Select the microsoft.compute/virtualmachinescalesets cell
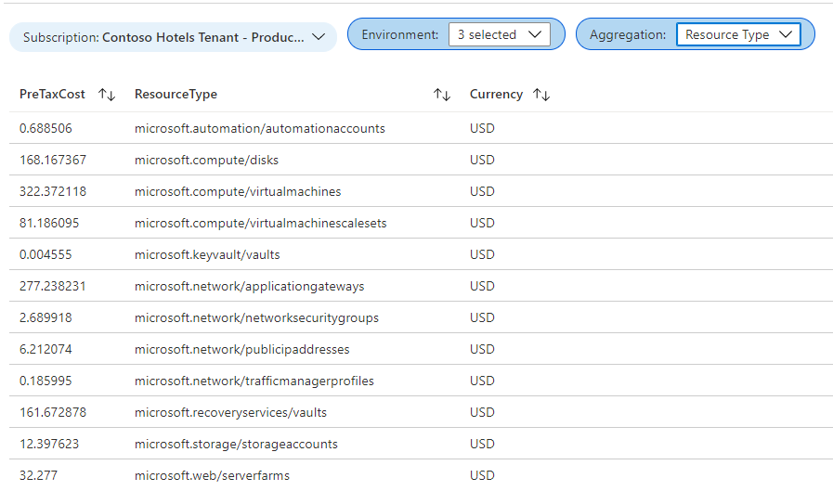The image size is (833, 504). (261, 223)
